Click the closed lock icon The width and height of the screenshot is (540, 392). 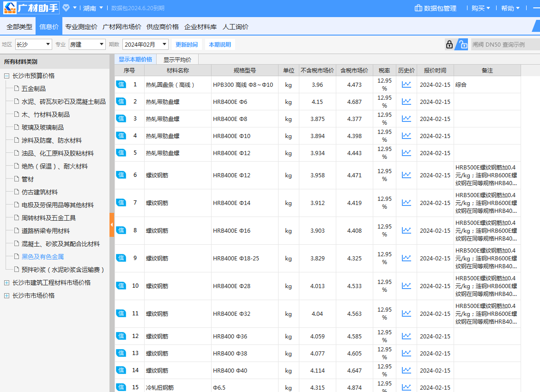(x=449, y=44)
